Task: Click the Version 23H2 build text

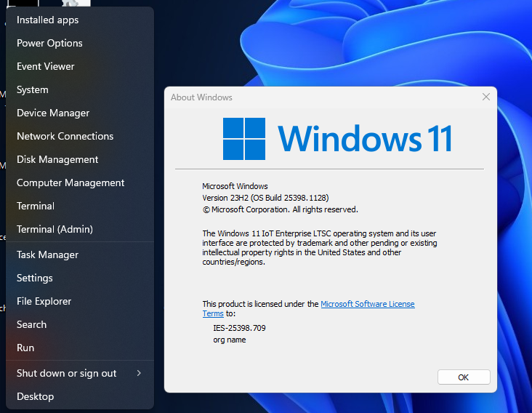Action: point(265,198)
